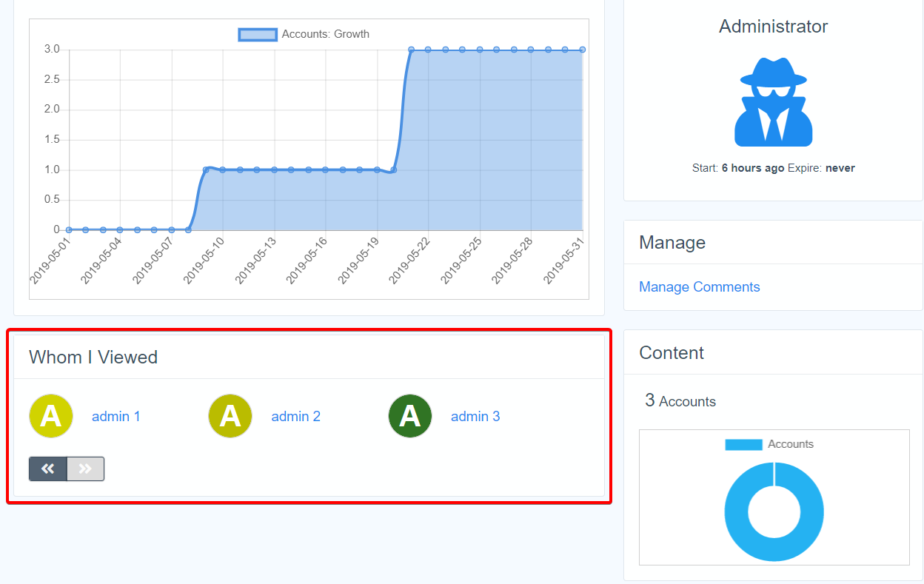Image resolution: width=924 pixels, height=584 pixels.
Task: Click the cyan Accounts legend swatch
Action: click(743, 444)
